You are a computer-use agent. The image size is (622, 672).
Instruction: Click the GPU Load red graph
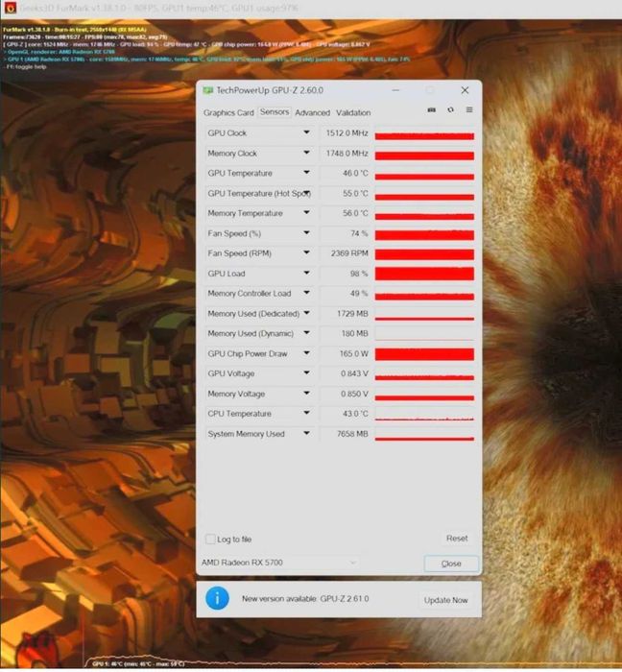pyautogui.click(x=424, y=274)
